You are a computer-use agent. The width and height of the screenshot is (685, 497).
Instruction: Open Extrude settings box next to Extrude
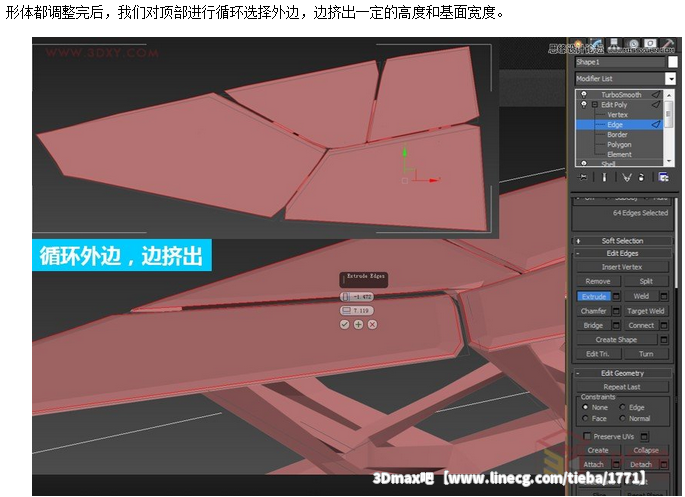pyautogui.click(x=617, y=296)
